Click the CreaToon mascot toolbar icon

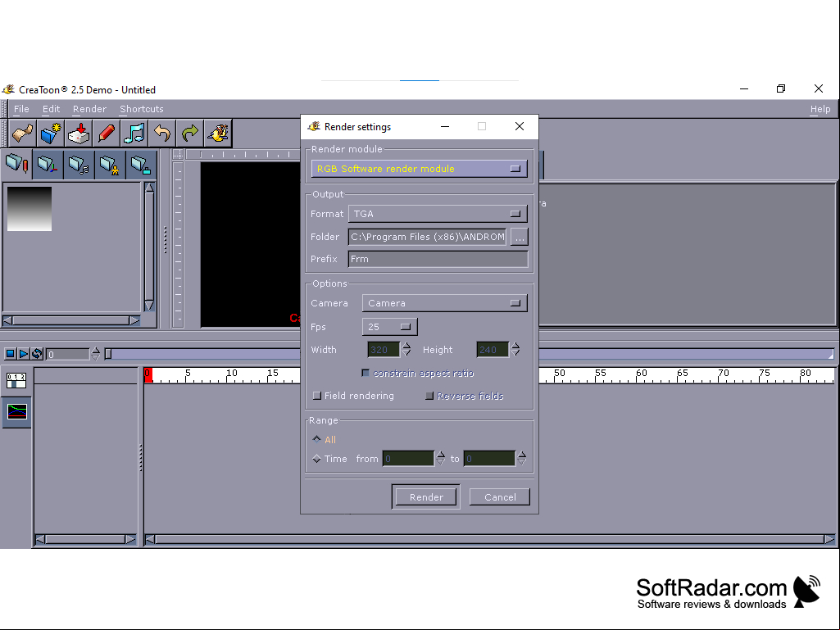coord(217,133)
